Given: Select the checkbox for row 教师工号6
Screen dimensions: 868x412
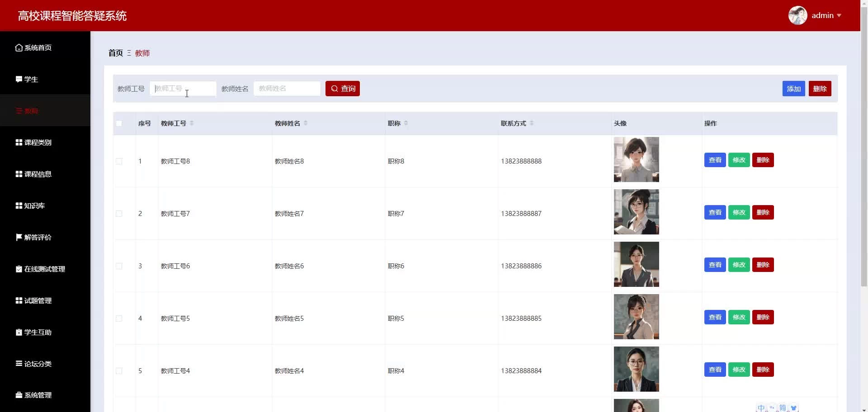Looking at the screenshot, I should coord(119,266).
